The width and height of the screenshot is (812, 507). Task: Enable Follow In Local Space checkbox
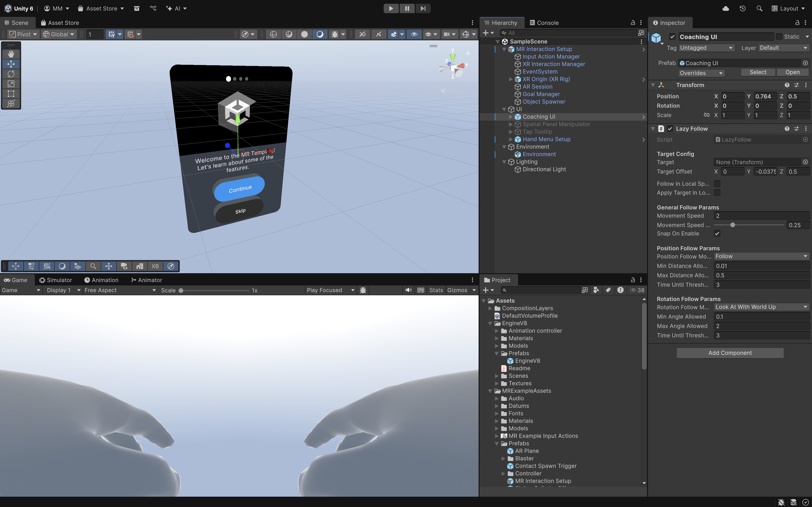pyautogui.click(x=717, y=184)
